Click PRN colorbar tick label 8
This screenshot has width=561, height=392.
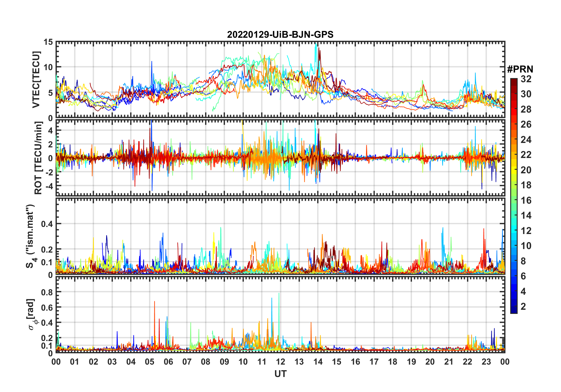click(x=523, y=261)
